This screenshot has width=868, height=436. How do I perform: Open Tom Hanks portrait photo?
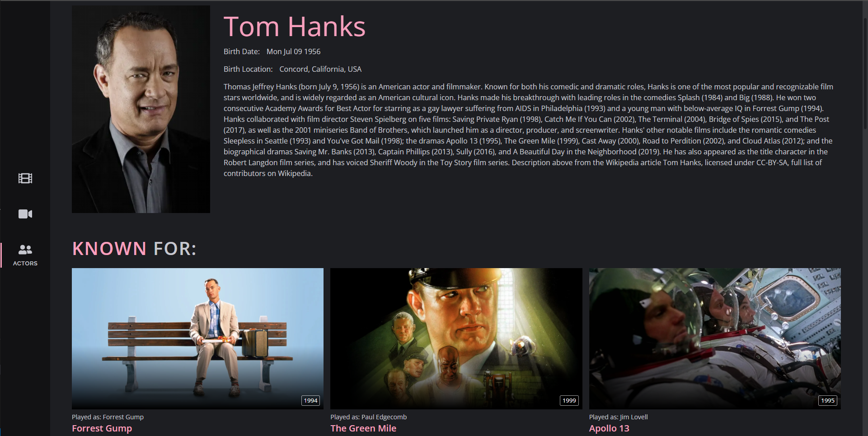141,109
